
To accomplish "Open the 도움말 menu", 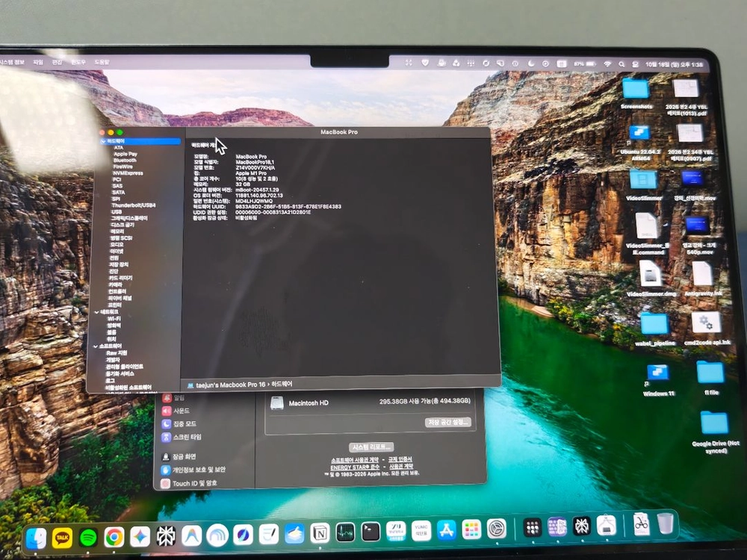I will tap(102, 62).
